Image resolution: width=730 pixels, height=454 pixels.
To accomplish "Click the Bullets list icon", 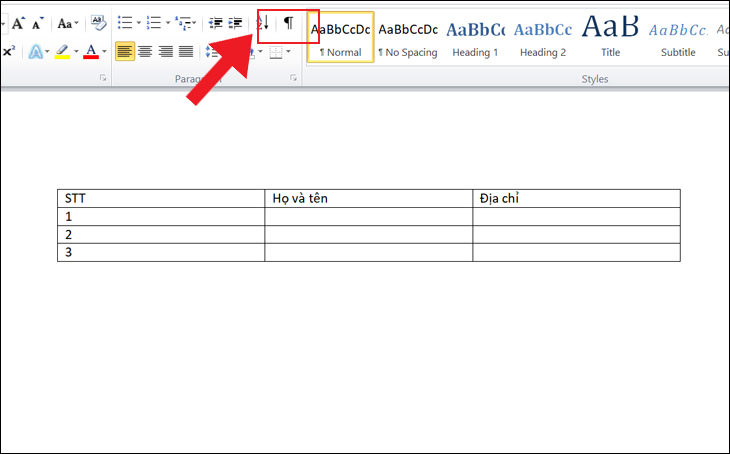I will pos(125,23).
